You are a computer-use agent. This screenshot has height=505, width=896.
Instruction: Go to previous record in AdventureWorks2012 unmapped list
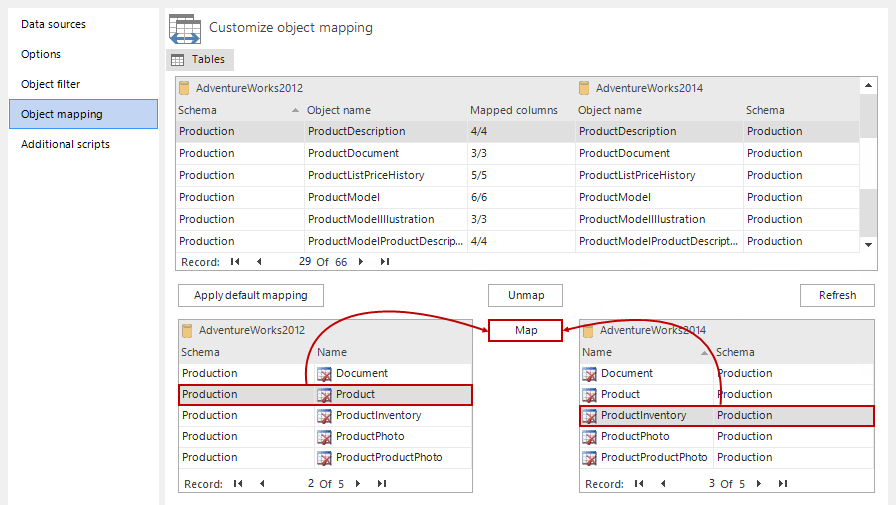click(262, 484)
